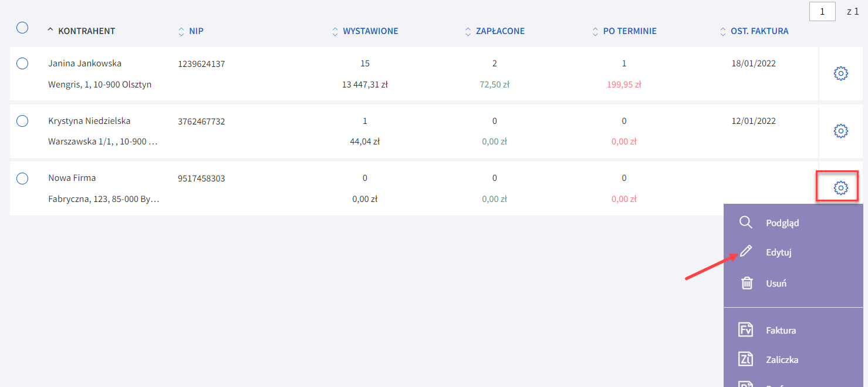Click the Faktura FV document icon

(745, 330)
